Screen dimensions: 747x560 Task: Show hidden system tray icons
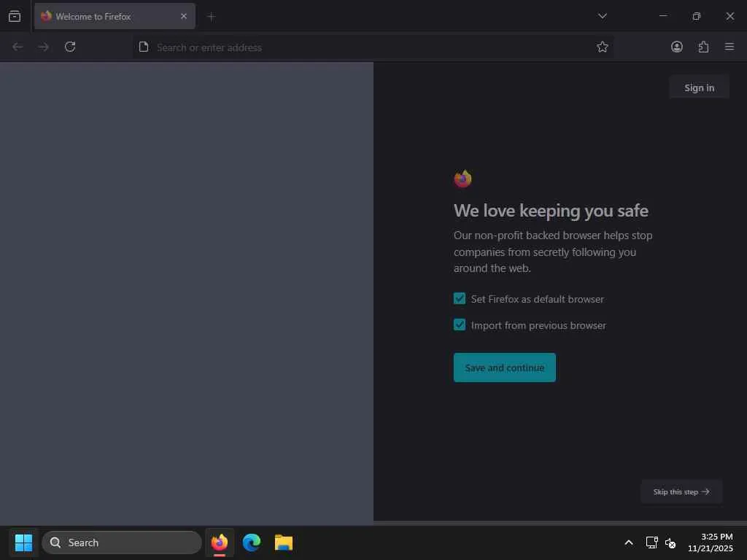pos(628,542)
